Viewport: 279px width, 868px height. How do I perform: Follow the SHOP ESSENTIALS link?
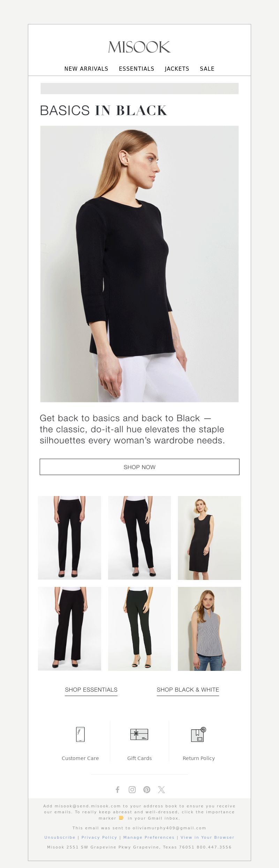tap(91, 690)
